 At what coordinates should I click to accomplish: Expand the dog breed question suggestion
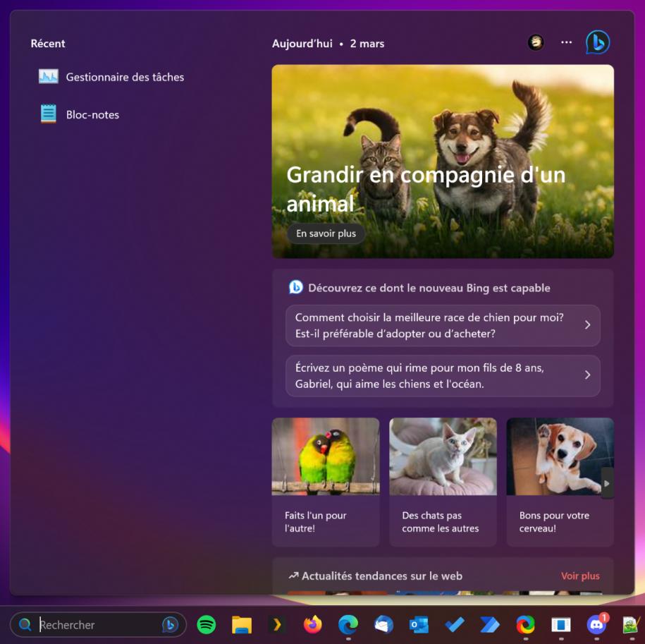pos(443,325)
